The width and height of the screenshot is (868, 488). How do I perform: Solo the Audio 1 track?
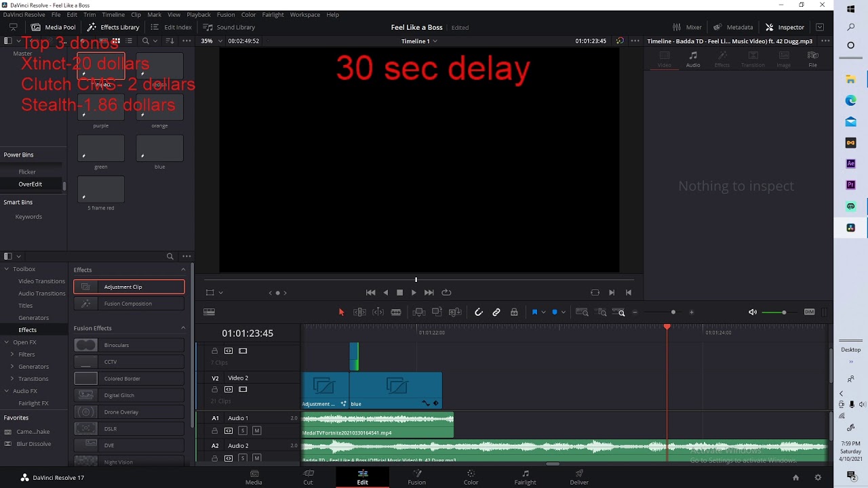click(x=243, y=430)
